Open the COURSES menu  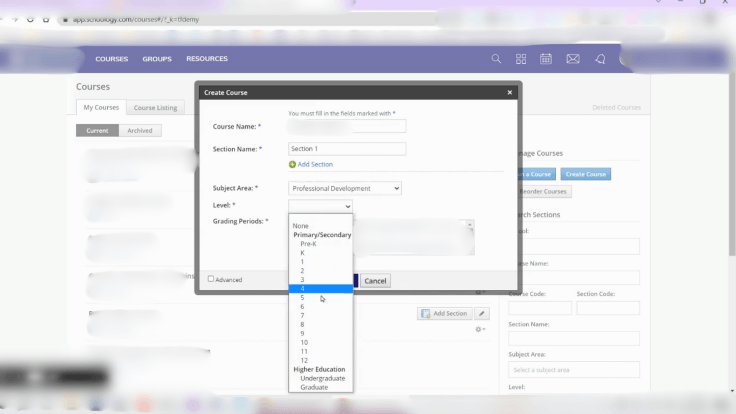pyautogui.click(x=112, y=59)
